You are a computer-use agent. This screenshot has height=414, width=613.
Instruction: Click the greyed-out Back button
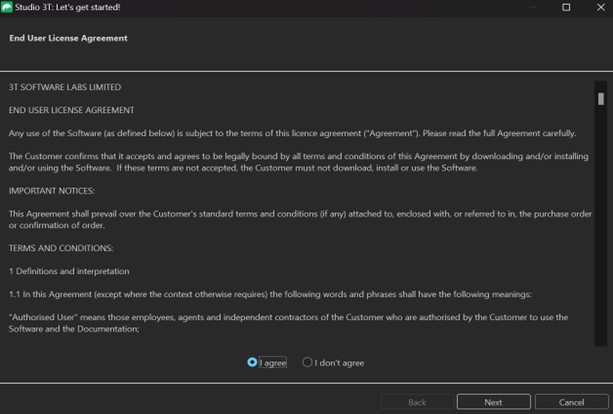coord(417,402)
